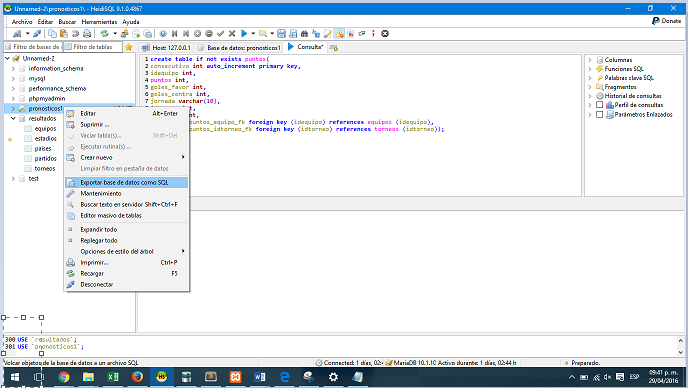
Task: Click the PayPal Donate button
Action: [x=666, y=21]
